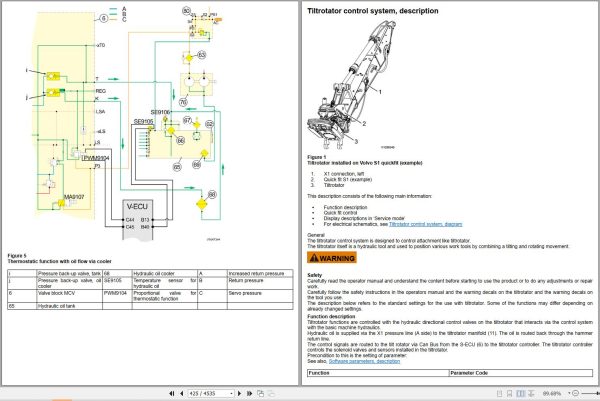Screen dimensions: 600x401
Task: Click the PWM9104 valve label in diagram
Action: [96, 158]
